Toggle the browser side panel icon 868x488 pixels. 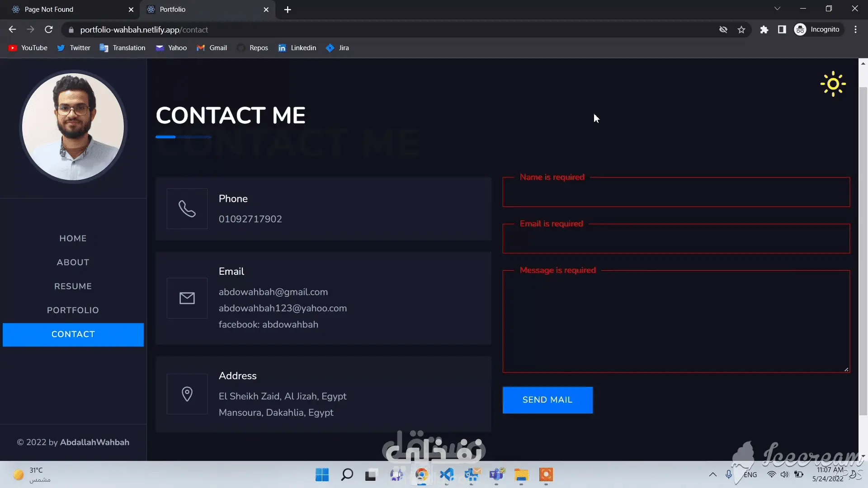pyautogui.click(x=782, y=30)
